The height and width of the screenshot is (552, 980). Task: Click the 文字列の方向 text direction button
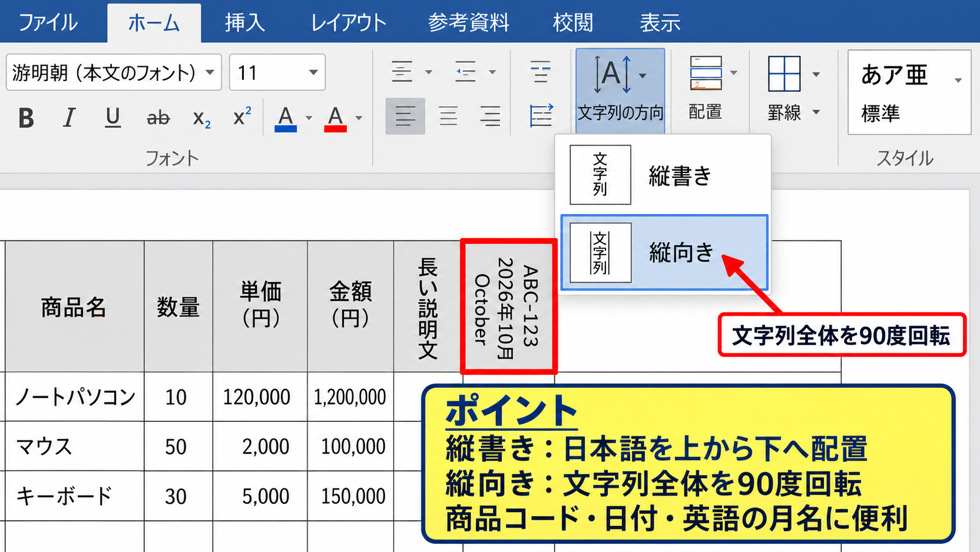[x=620, y=91]
